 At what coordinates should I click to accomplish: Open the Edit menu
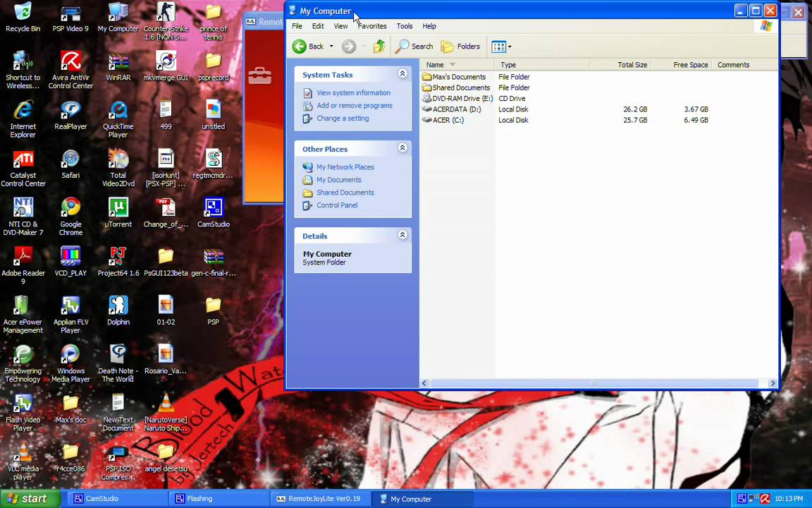click(318, 26)
